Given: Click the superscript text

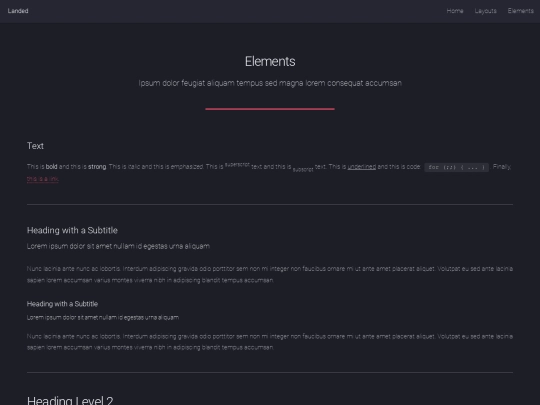Looking at the screenshot, I should (x=237, y=165).
